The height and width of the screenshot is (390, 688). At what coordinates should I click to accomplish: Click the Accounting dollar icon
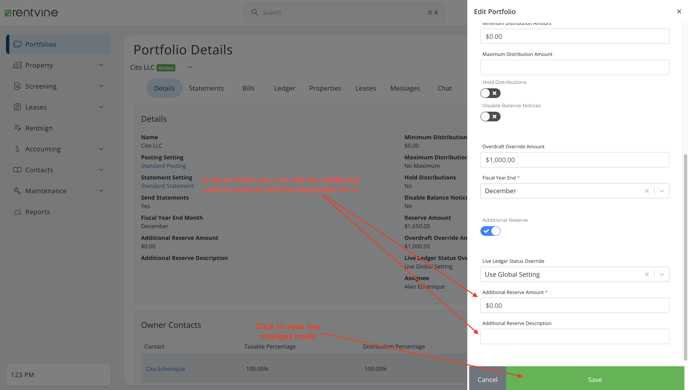click(x=17, y=149)
